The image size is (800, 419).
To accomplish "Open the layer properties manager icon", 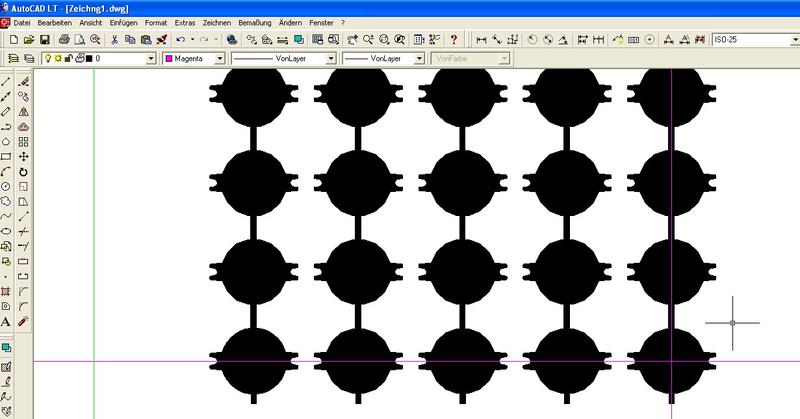I will [14, 59].
